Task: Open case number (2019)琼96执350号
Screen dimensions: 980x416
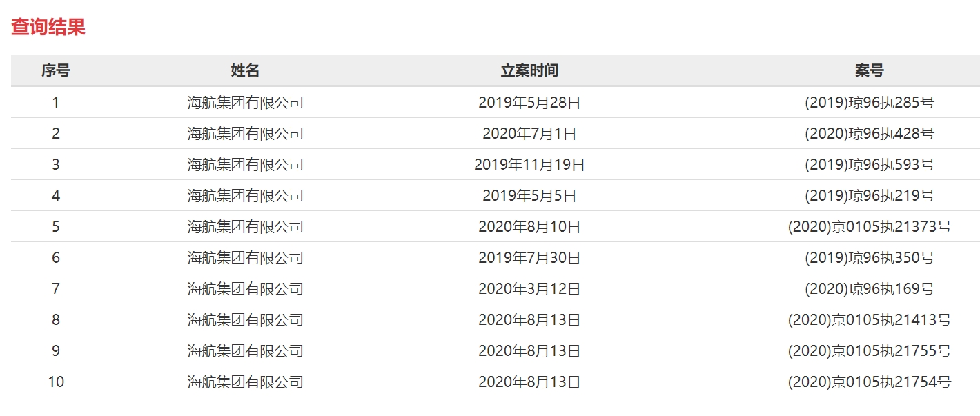Action: 869,258
